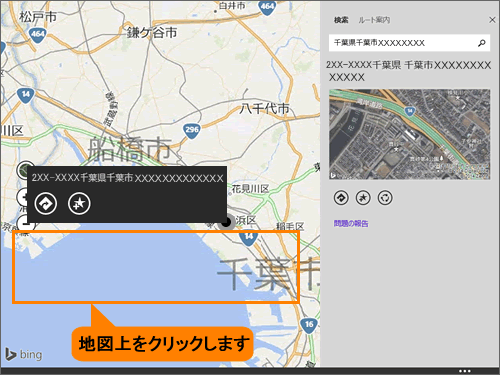Viewport: 500px width, 375px height.
Task: Click the black location pin on the map
Action: click(x=226, y=222)
